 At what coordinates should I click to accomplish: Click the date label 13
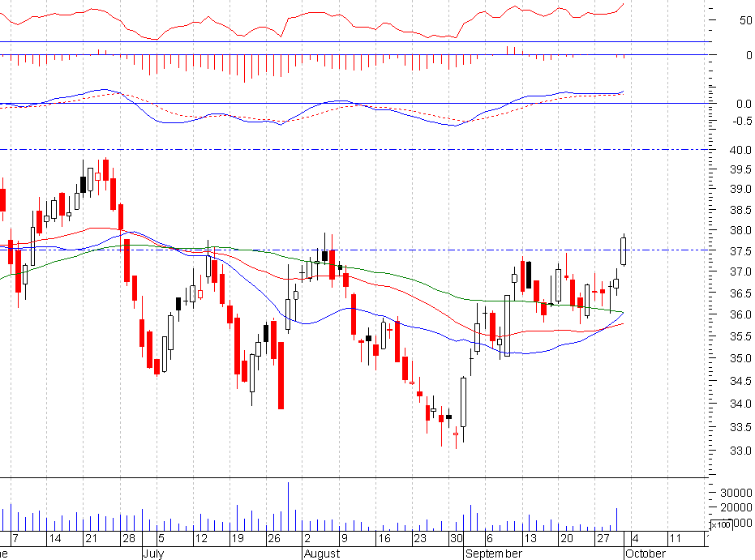pyautogui.click(x=530, y=538)
